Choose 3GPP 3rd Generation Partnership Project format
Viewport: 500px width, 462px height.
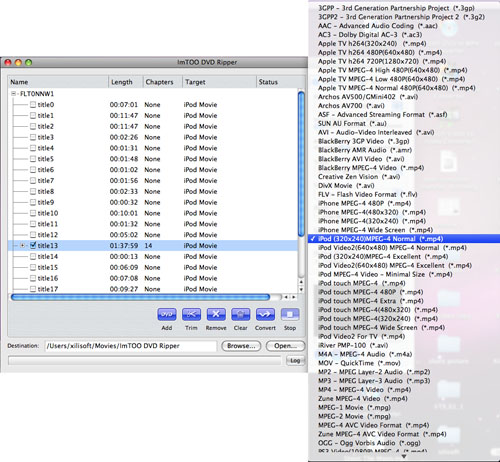point(396,8)
